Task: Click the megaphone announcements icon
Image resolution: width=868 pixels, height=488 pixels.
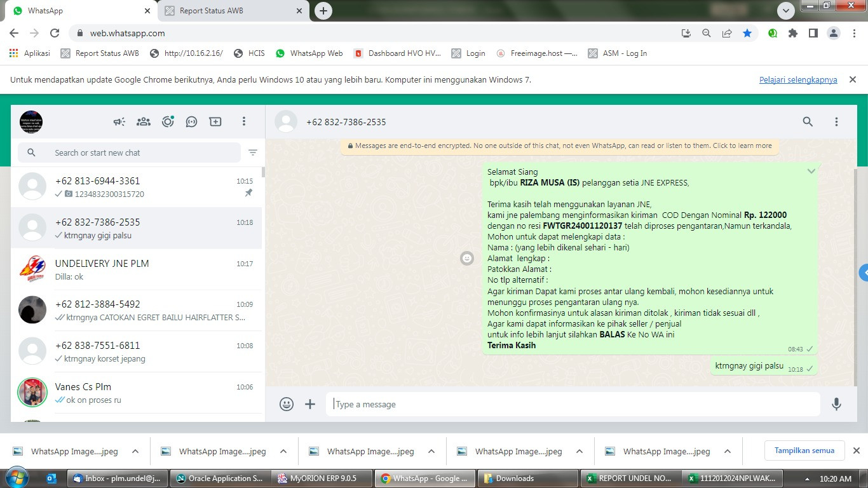Action: 119,121
